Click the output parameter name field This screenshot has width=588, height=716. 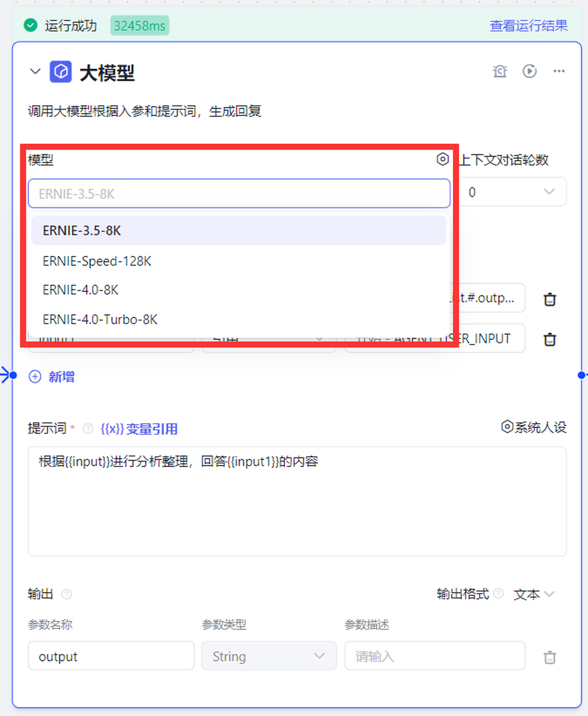(x=111, y=656)
